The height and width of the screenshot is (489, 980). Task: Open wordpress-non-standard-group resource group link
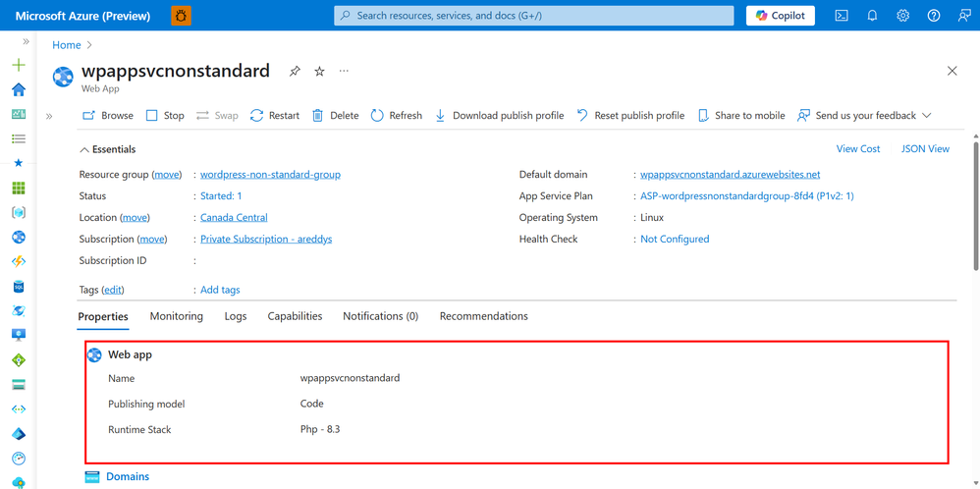point(271,175)
